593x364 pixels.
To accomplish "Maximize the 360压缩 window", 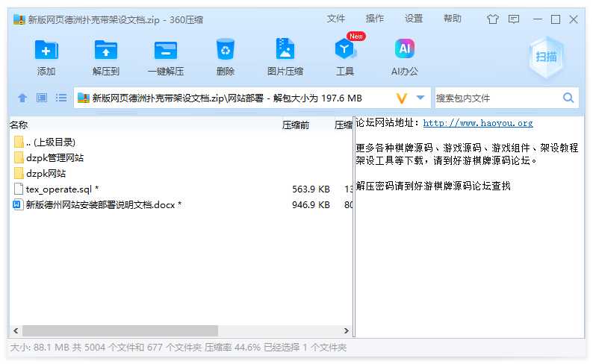I will [x=556, y=19].
